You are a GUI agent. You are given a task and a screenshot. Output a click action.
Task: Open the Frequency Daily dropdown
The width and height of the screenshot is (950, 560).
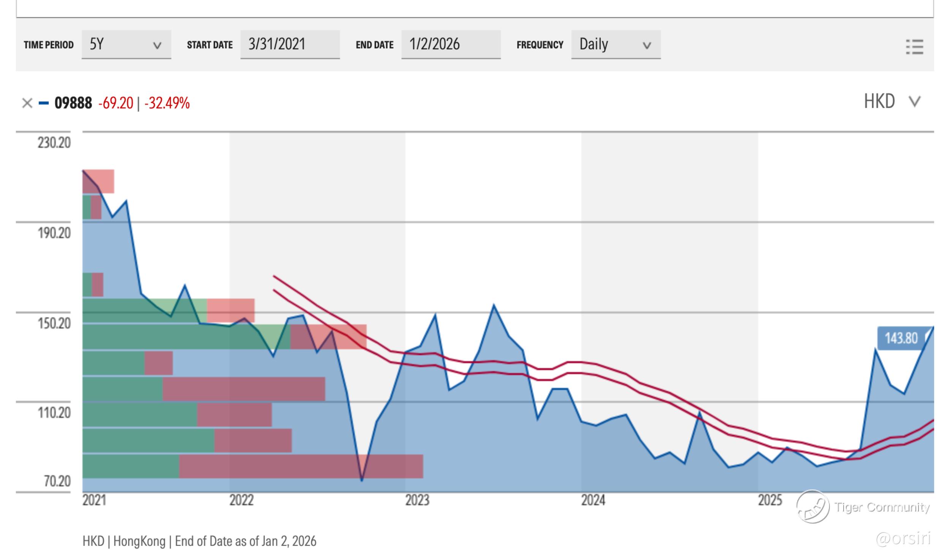coord(615,45)
